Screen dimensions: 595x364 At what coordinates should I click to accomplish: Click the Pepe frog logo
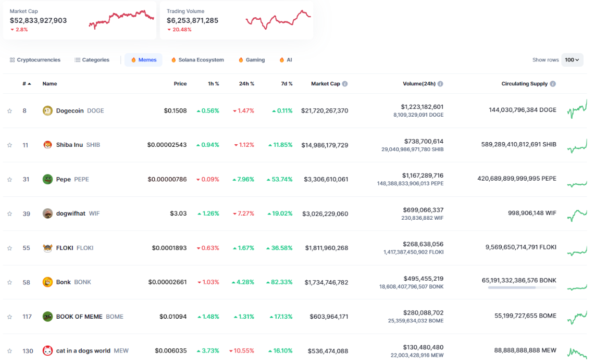(x=47, y=179)
